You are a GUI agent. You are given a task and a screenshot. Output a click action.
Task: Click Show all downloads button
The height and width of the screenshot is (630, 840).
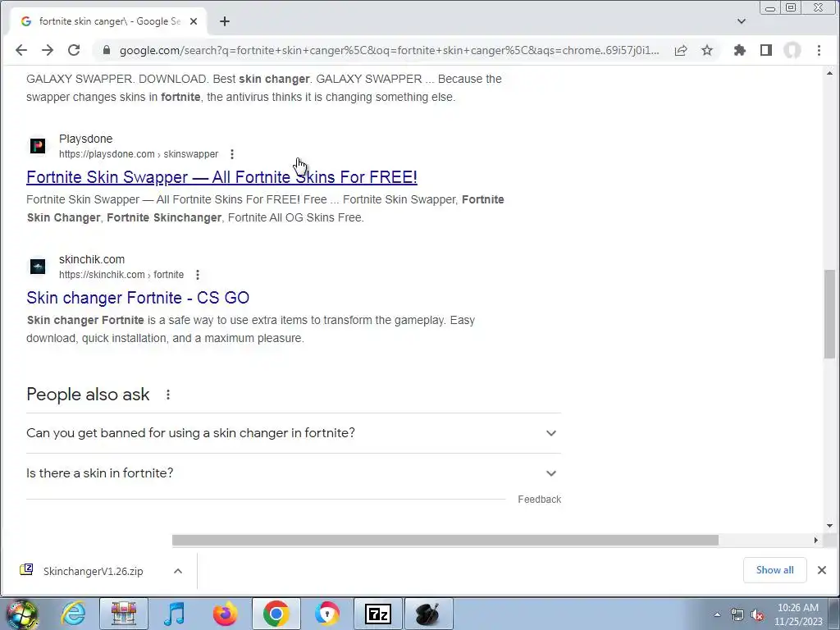(774, 570)
